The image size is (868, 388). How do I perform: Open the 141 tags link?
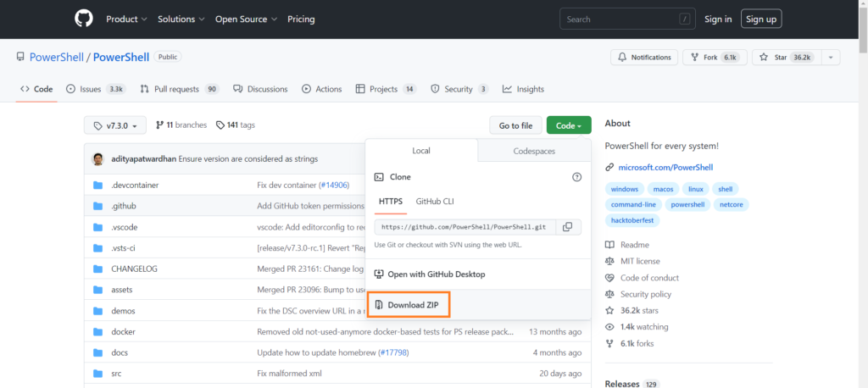click(236, 125)
